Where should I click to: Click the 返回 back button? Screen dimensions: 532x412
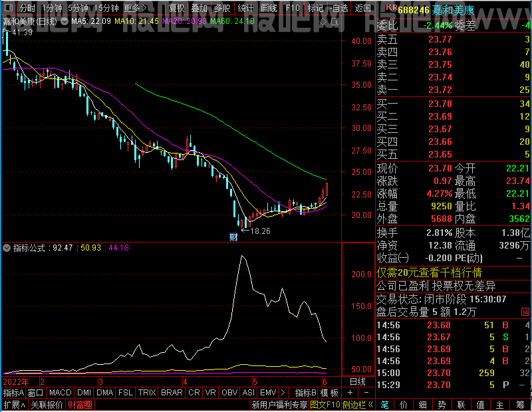pyautogui.click(x=362, y=8)
